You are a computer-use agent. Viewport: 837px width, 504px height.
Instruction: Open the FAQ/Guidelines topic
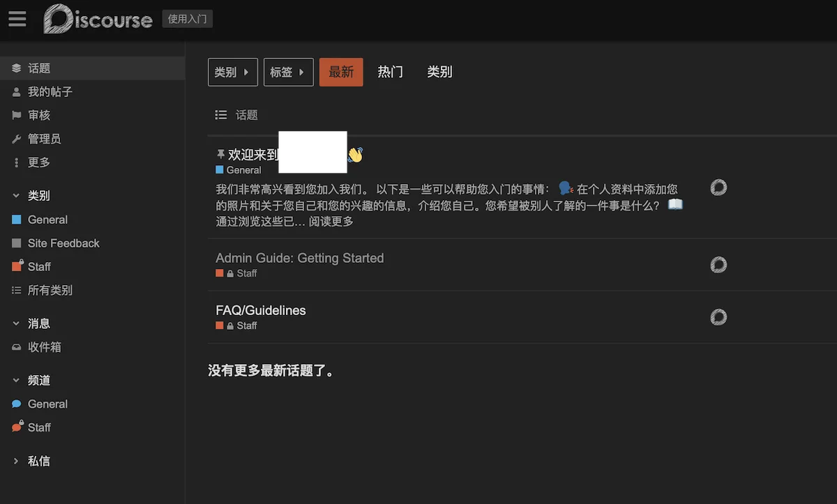pos(260,310)
